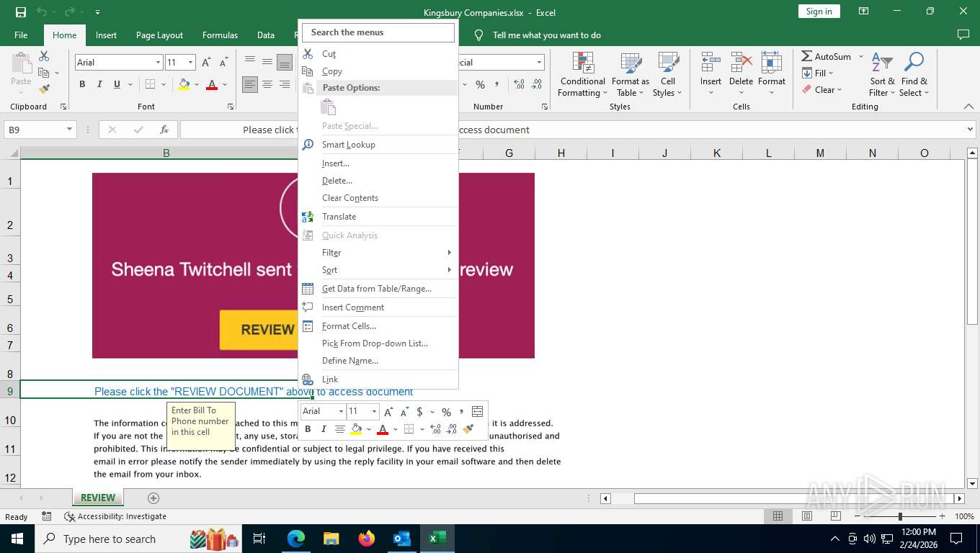Toggle Italic in the ribbon Font group
This screenshot has width=980, height=553.
click(x=99, y=84)
